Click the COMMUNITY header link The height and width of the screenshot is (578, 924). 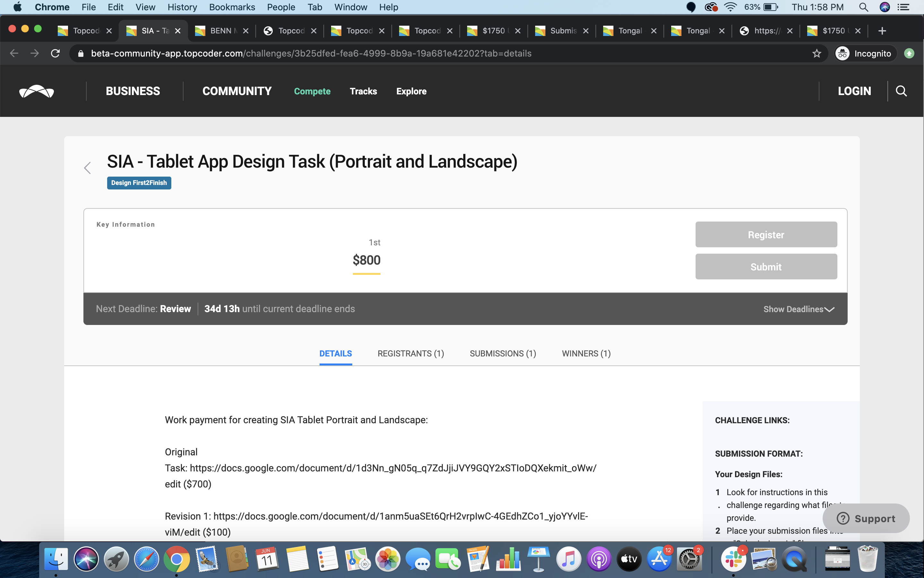[x=237, y=91]
